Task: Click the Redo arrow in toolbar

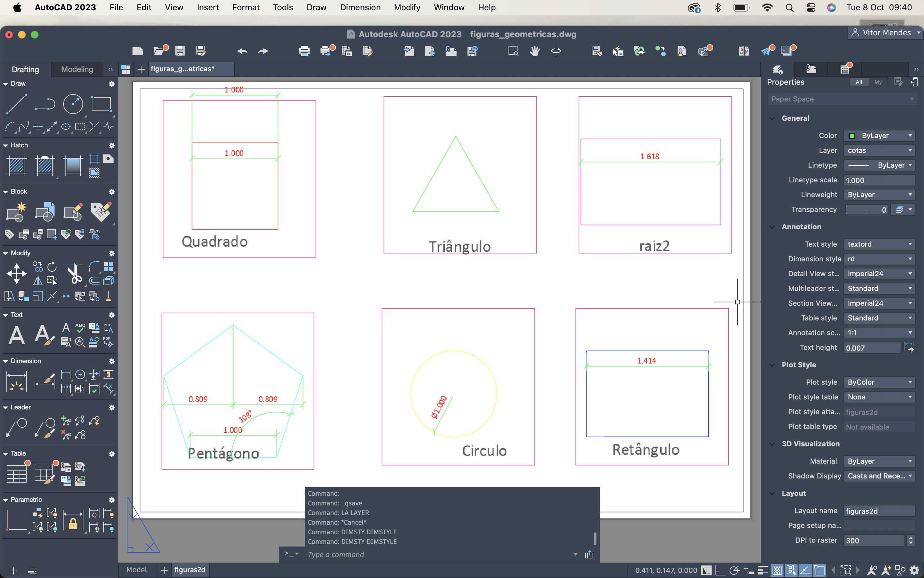Action: coord(263,51)
